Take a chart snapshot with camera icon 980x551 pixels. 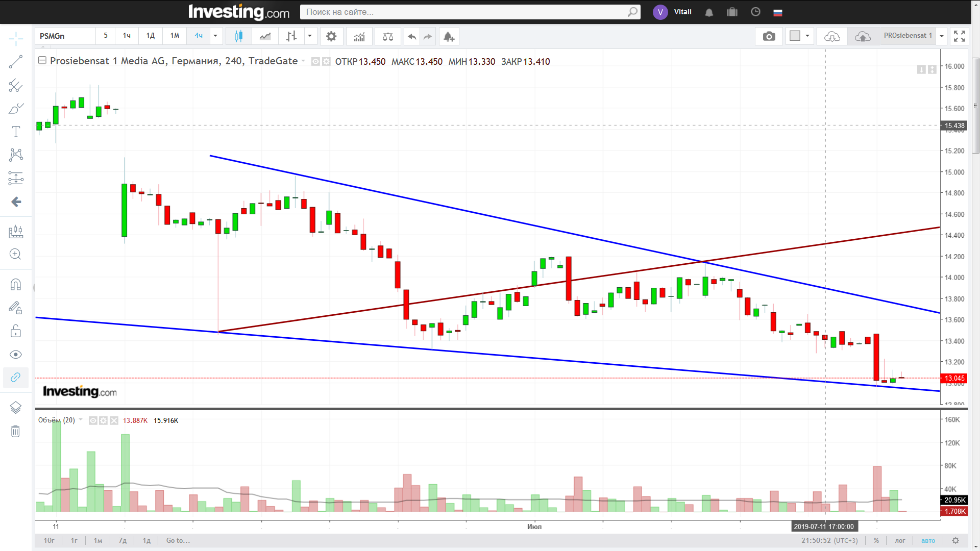[769, 36]
